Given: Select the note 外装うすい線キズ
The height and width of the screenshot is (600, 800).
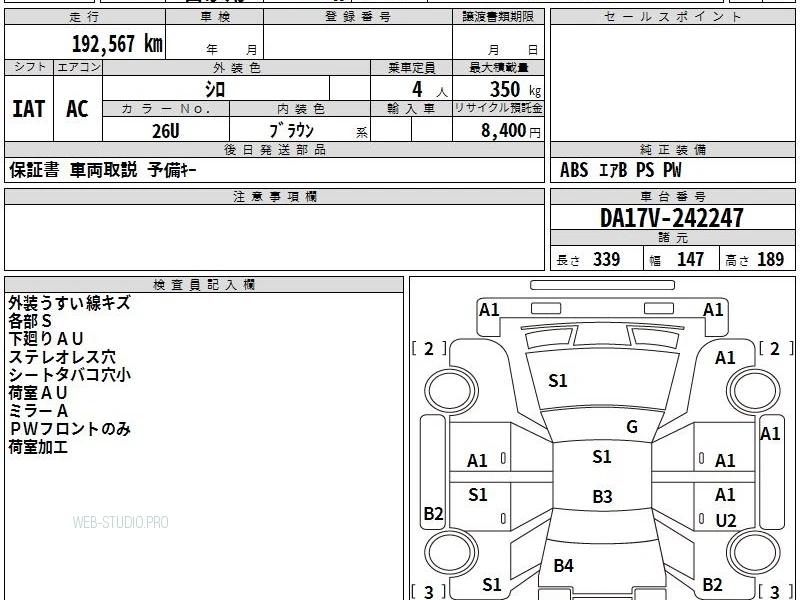Looking at the screenshot, I should [x=69, y=303].
